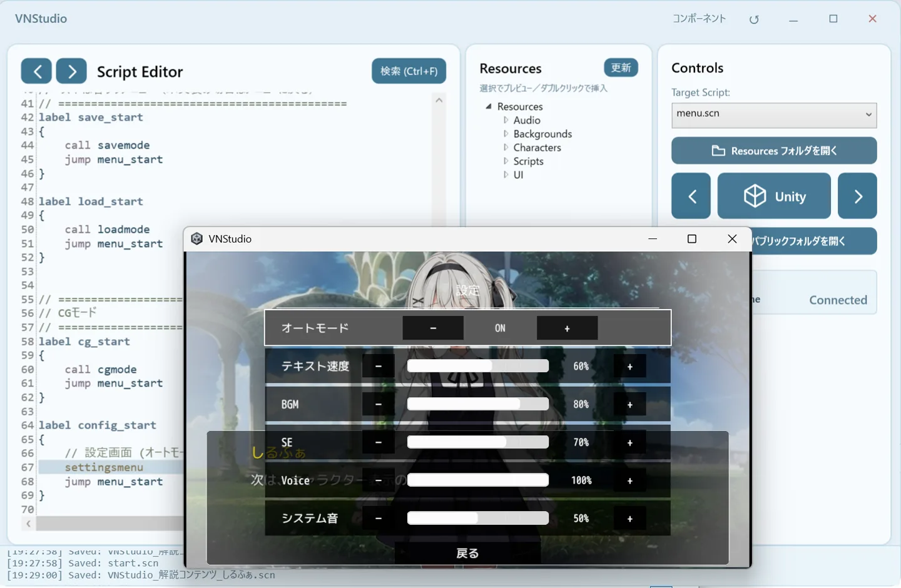Click the line 'call loadmode' in editor
This screenshot has height=588, width=901.
click(x=107, y=230)
